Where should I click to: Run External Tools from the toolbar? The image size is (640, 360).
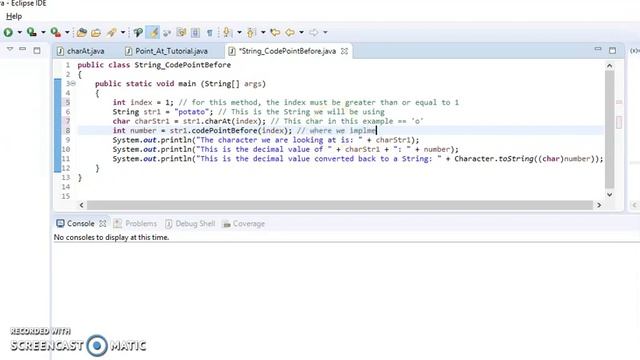pos(56,32)
